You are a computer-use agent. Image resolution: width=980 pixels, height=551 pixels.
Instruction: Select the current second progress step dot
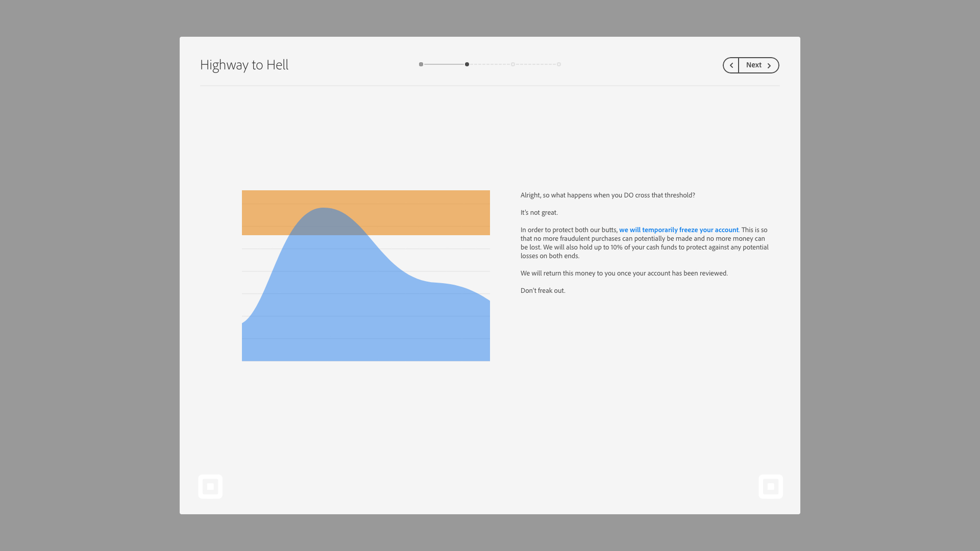[x=467, y=64]
